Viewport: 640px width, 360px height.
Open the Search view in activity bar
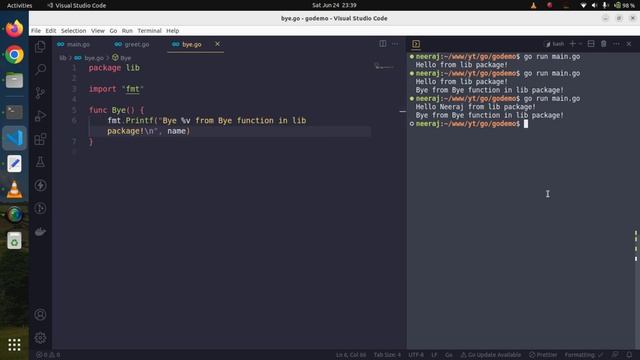coord(40,69)
